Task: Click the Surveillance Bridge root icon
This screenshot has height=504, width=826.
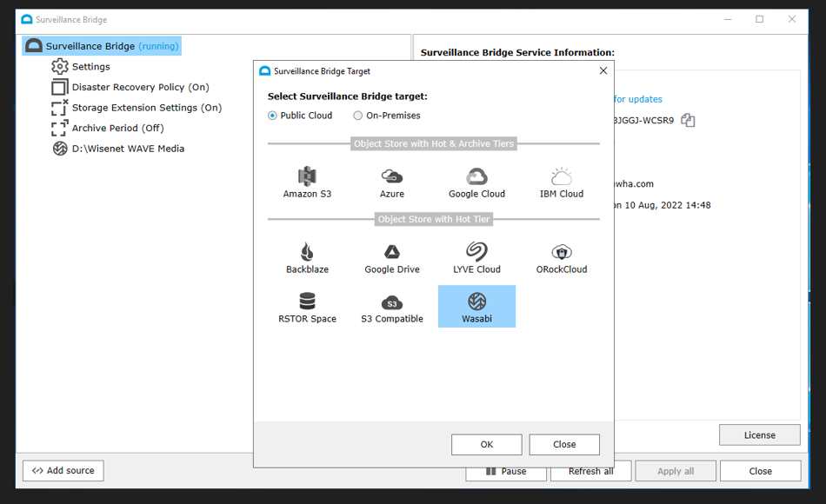Action: (34, 46)
